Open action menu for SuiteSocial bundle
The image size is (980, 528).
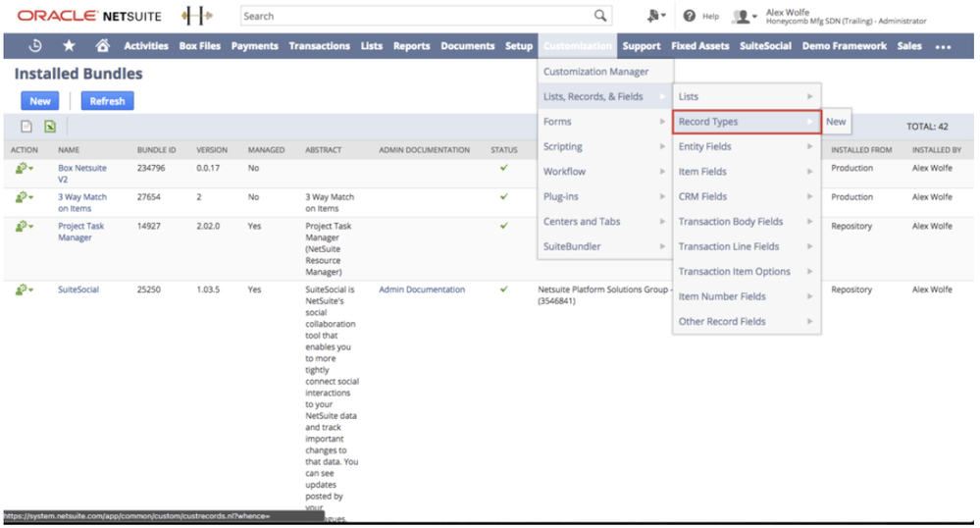pyautogui.click(x=25, y=290)
